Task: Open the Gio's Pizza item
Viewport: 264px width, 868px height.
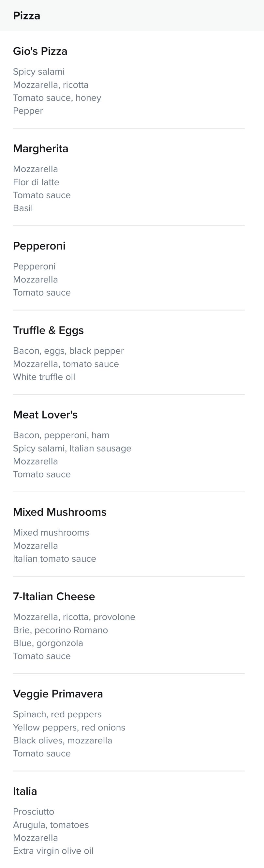Action: 40,51
